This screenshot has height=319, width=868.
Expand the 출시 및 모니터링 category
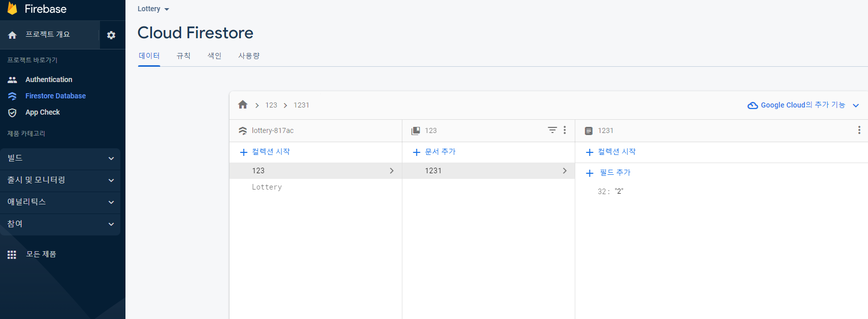[x=60, y=180]
